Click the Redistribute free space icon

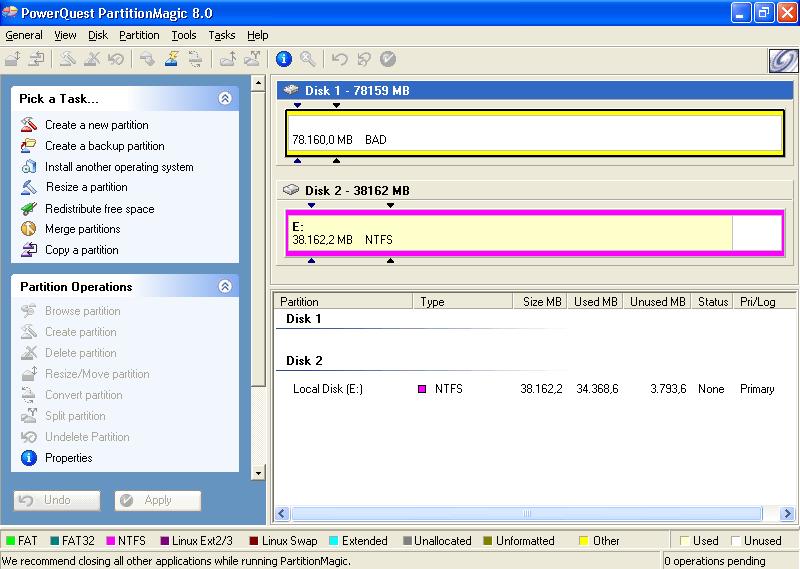point(29,208)
